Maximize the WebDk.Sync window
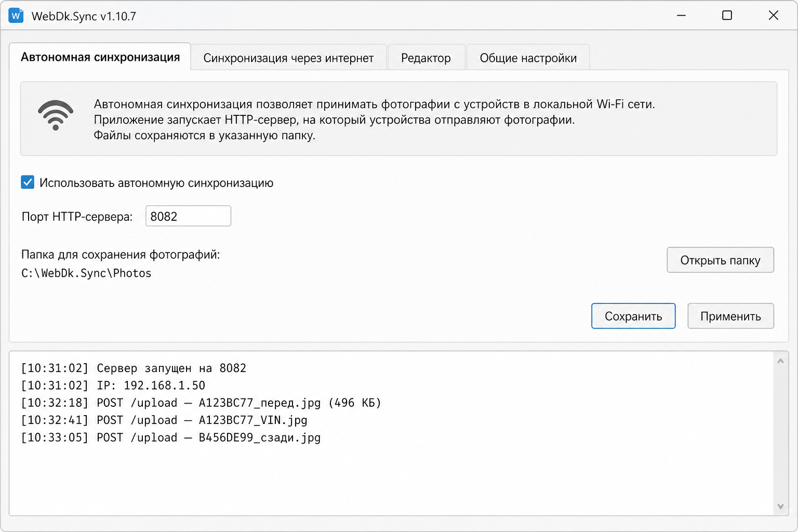The image size is (798, 532). tap(727, 16)
